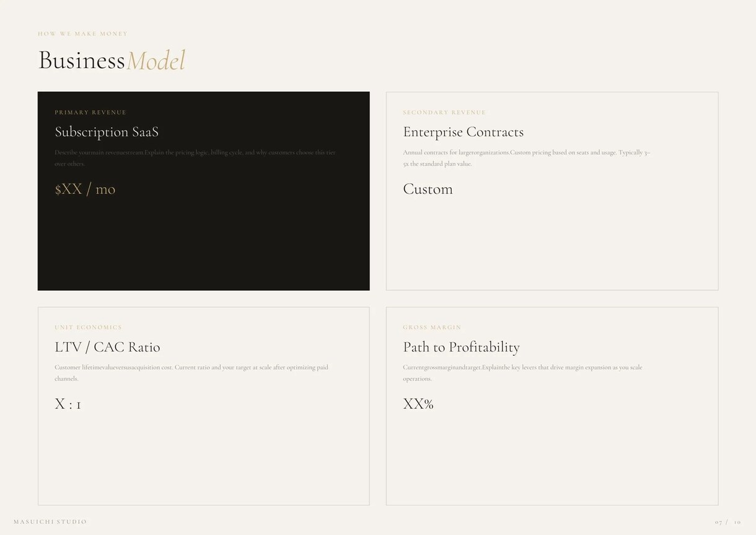This screenshot has width=756, height=535.
Task: Select the 'X : 1' ratio value
Action: [68, 404]
